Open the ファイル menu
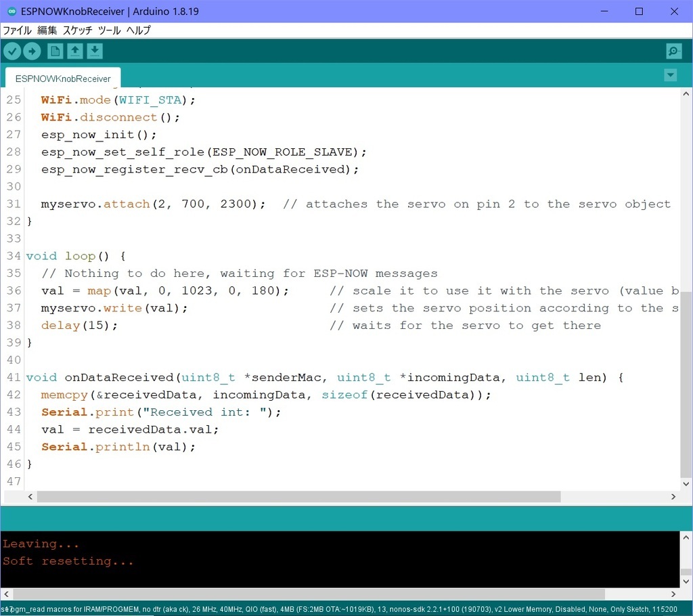Screen dimensions: 693x616 (x=17, y=30)
